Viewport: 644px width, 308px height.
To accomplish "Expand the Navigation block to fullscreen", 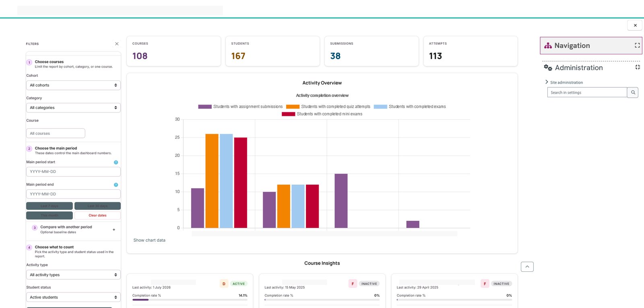I will pos(637,45).
